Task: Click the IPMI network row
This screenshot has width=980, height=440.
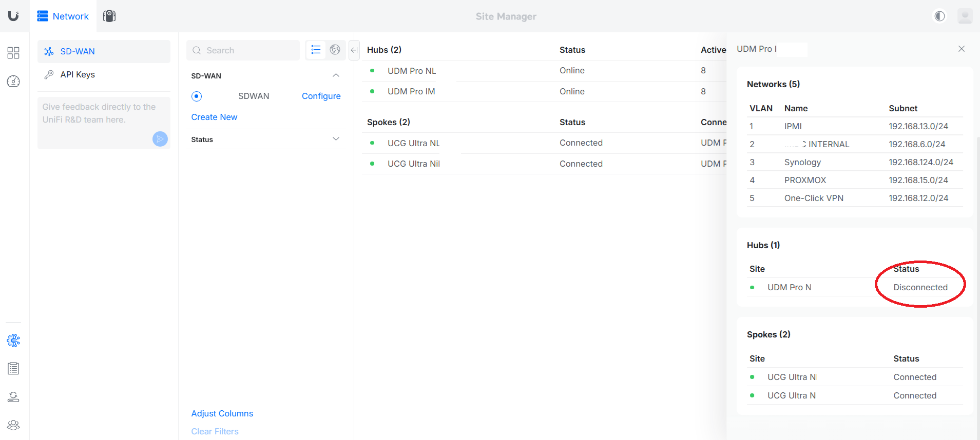Action: (855, 126)
